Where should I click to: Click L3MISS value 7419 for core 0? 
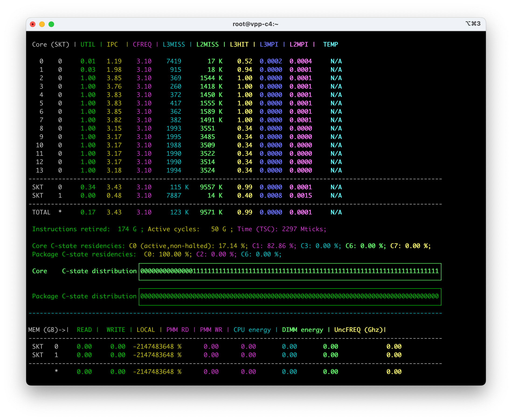pos(174,61)
